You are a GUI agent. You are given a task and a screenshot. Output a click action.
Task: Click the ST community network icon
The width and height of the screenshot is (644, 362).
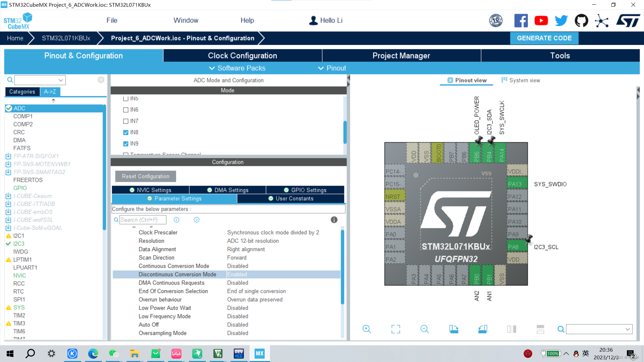pyautogui.click(x=601, y=21)
